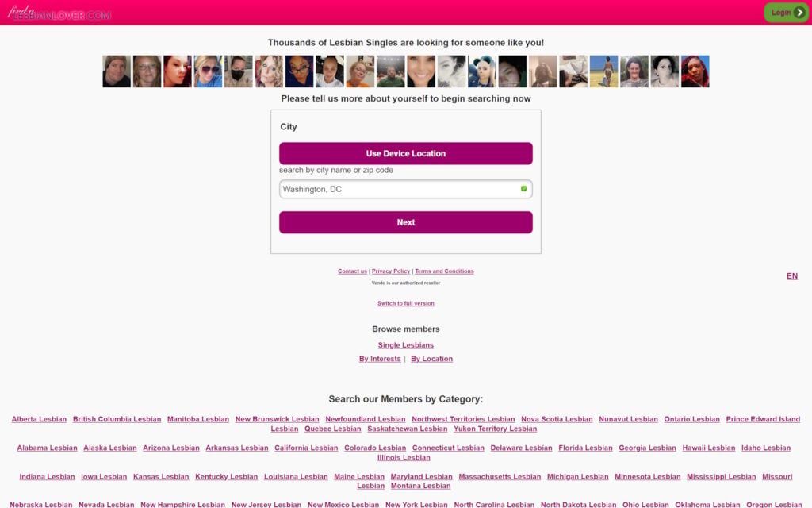Open the Alaska Lesbian category
The height and width of the screenshot is (508, 812).
tap(109, 448)
